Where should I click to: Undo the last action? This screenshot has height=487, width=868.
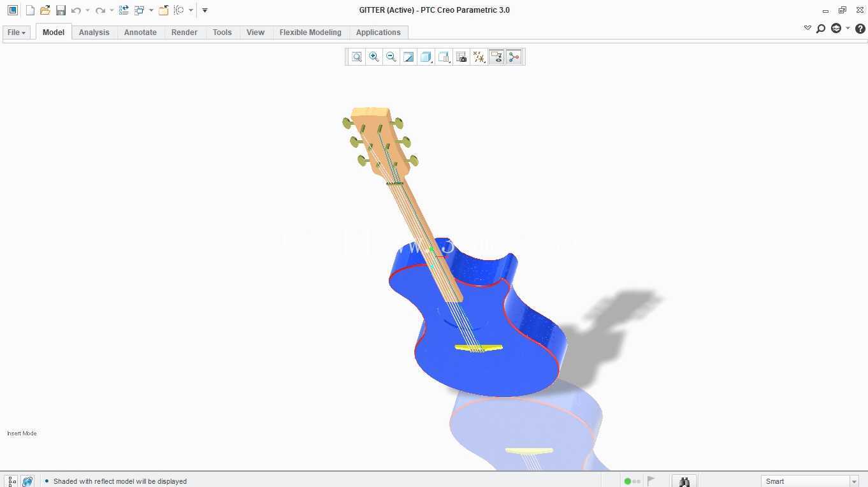76,10
